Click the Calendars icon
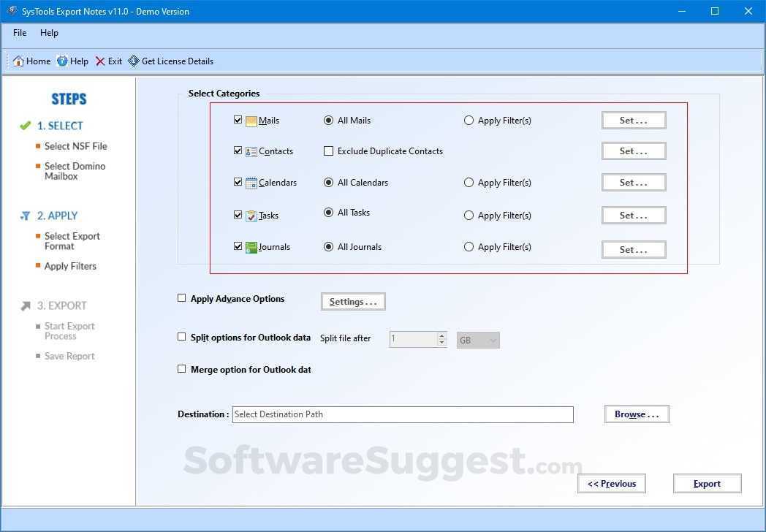Image resolution: width=766 pixels, height=532 pixels. [251, 182]
